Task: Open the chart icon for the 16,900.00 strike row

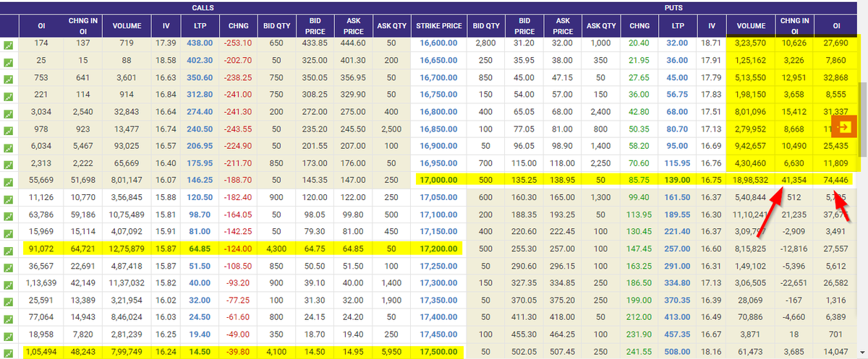Action: (x=9, y=147)
